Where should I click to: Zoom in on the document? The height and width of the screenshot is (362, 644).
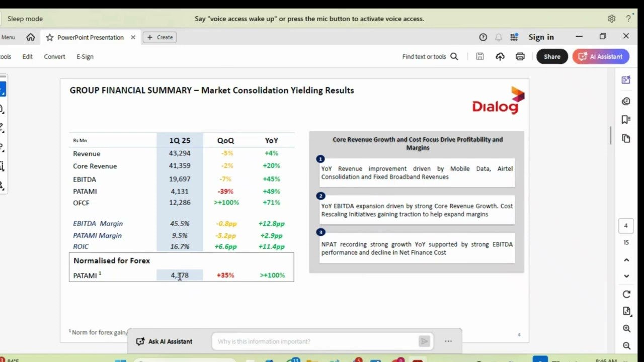pyautogui.click(x=625, y=328)
